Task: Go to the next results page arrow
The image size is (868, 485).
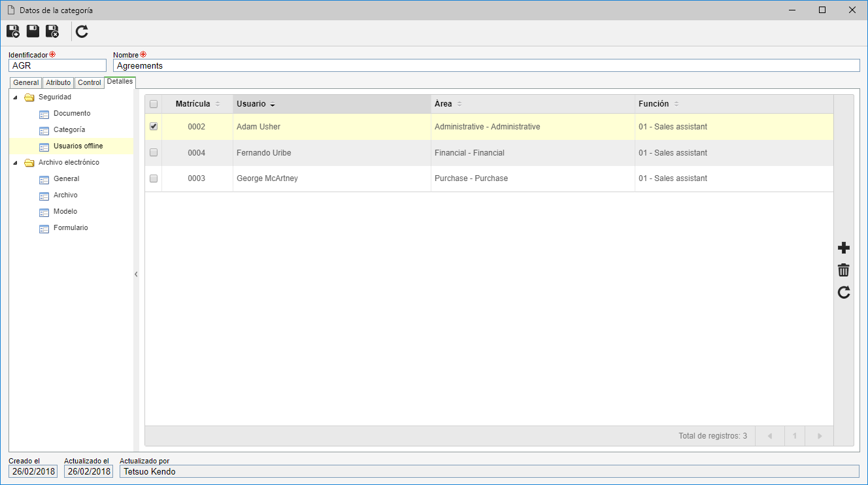Action: 820,436
